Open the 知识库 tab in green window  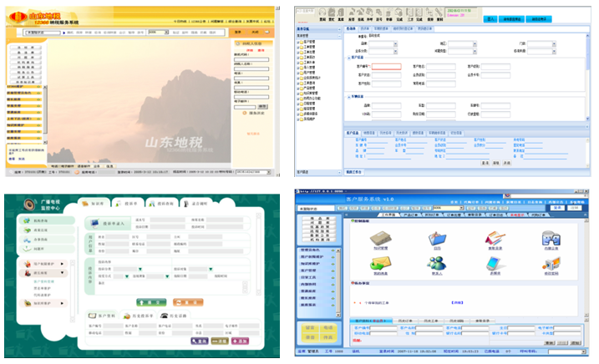94,204
